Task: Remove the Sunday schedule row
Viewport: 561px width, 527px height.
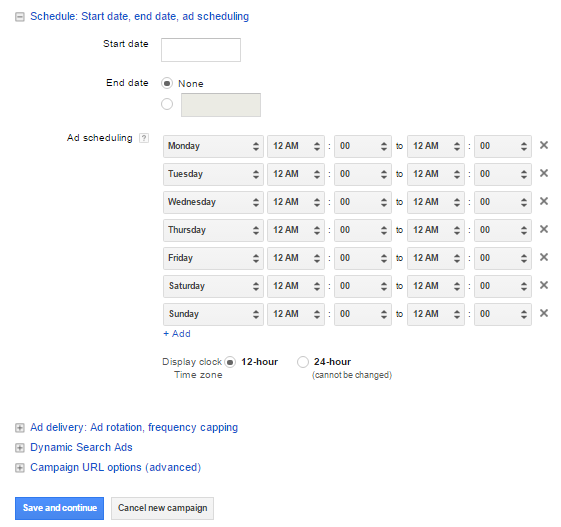Action: [543, 313]
